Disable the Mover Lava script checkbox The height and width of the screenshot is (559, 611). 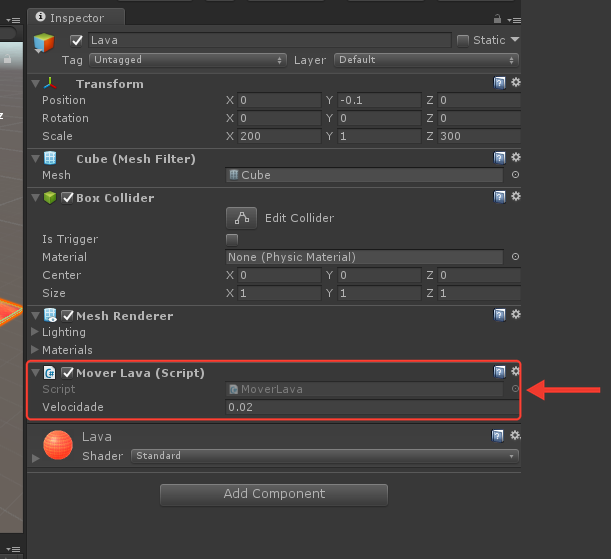pos(67,373)
